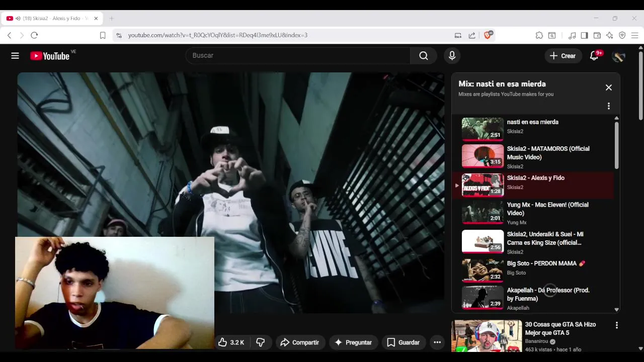Open the YouTube hamburger guide menu
The width and height of the screenshot is (644, 362).
click(15, 56)
